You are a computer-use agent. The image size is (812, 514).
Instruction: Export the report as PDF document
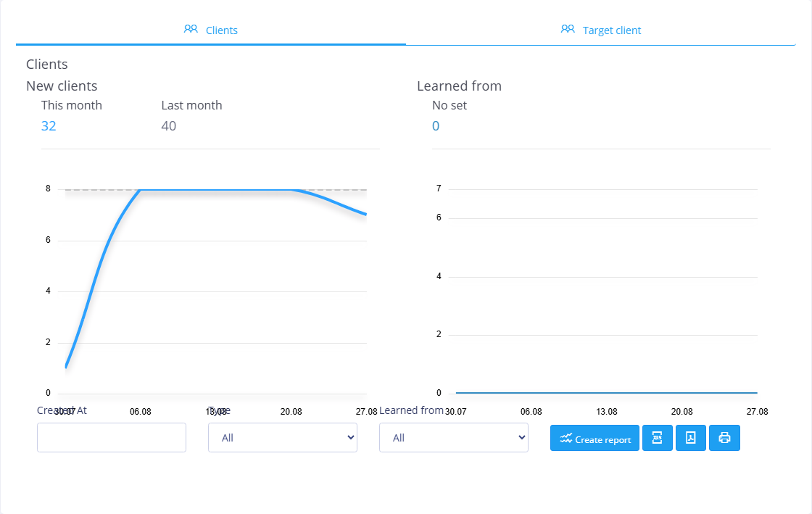691,438
